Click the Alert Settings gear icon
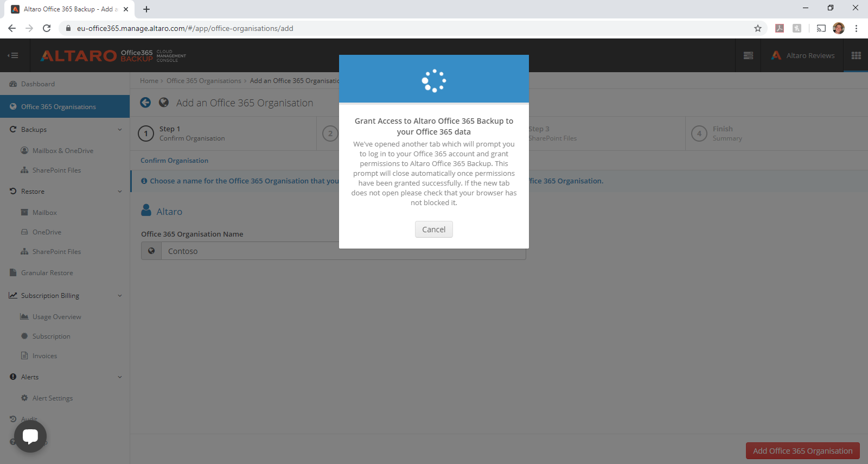868x464 pixels. point(24,398)
